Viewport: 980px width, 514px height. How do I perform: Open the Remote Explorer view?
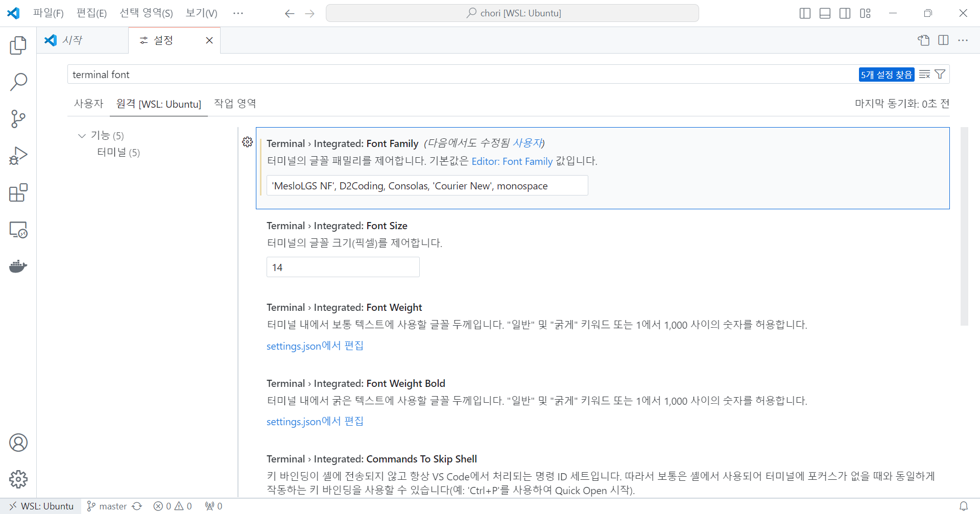pos(18,230)
